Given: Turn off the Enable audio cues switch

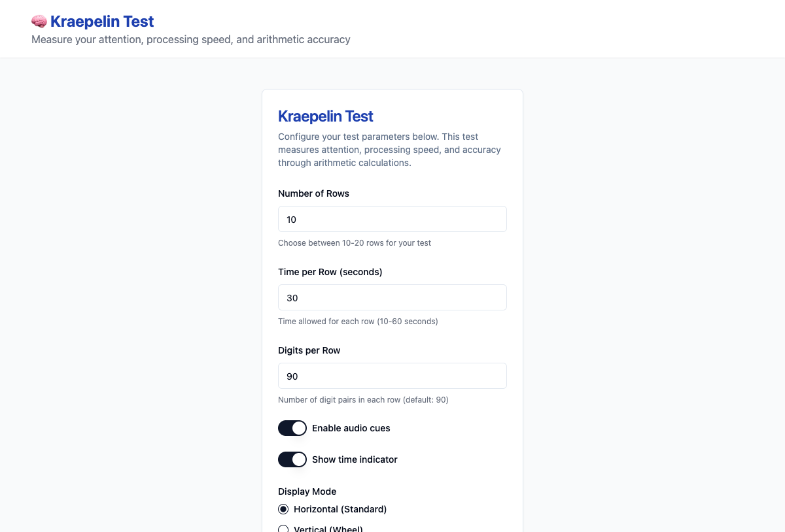Looking at the screenshot, I should pyautogui.click(x=292, y=428).
